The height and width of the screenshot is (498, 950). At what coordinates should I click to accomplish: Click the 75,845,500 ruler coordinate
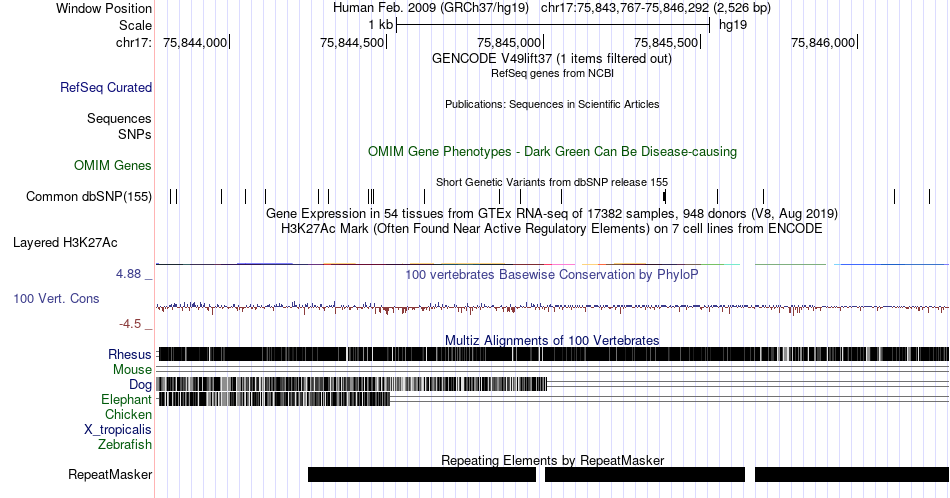click(666, 42)
